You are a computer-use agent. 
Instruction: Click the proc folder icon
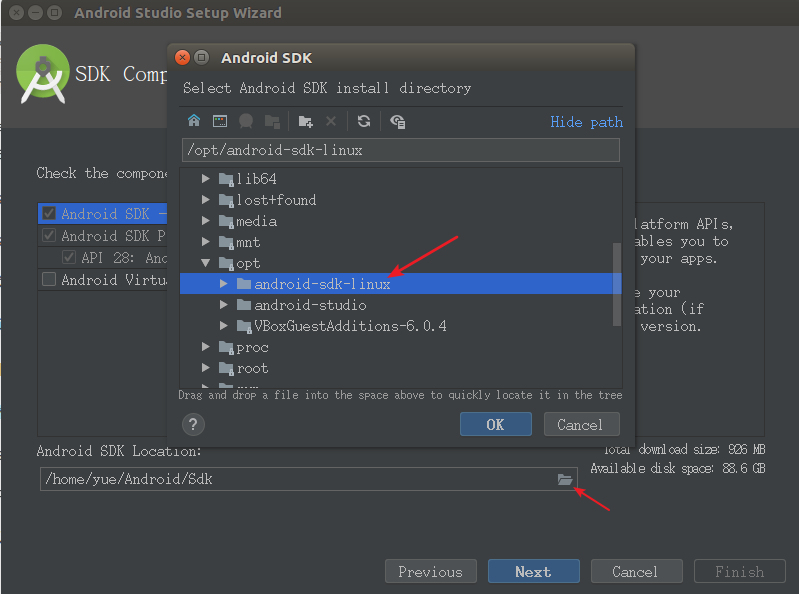[x=226, y=347]
